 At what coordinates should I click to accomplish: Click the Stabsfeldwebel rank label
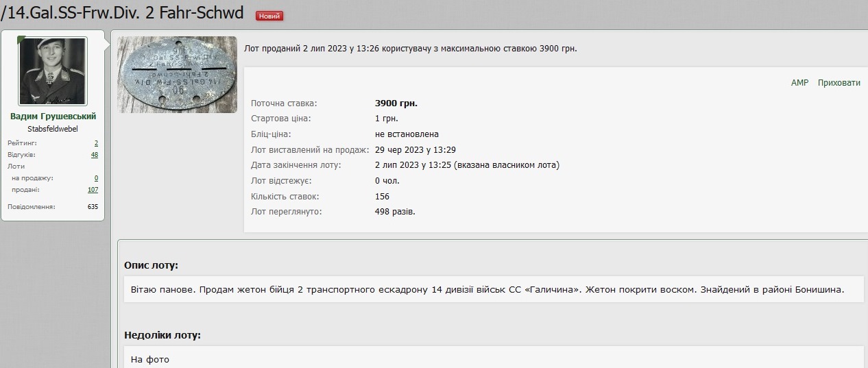53,129
